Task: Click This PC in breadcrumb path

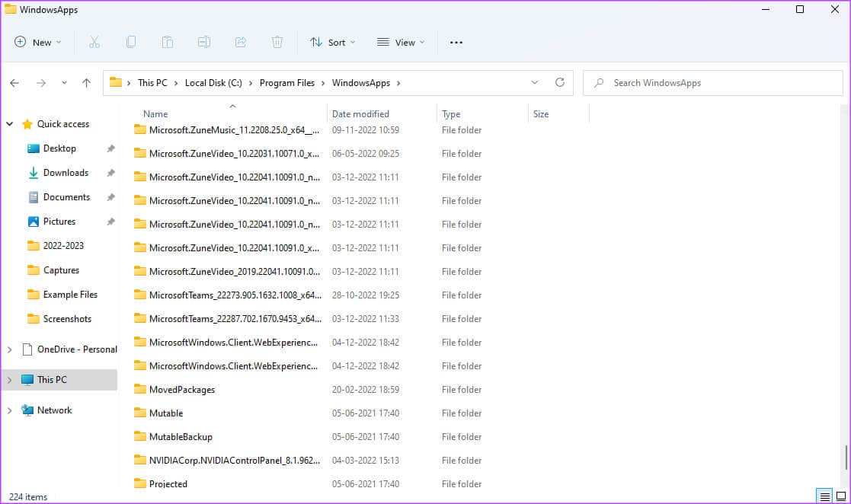Action: coord(152,83)
